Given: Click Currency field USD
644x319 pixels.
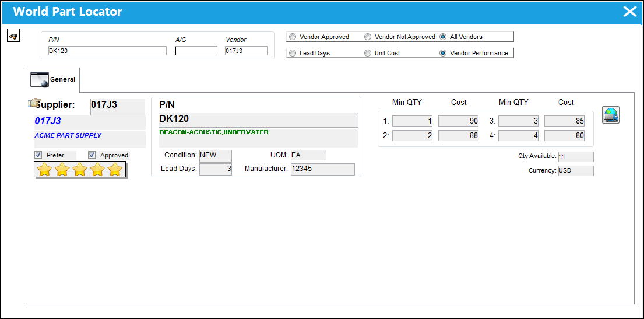Looking at the screenshot, I should [x=576, y=171].
